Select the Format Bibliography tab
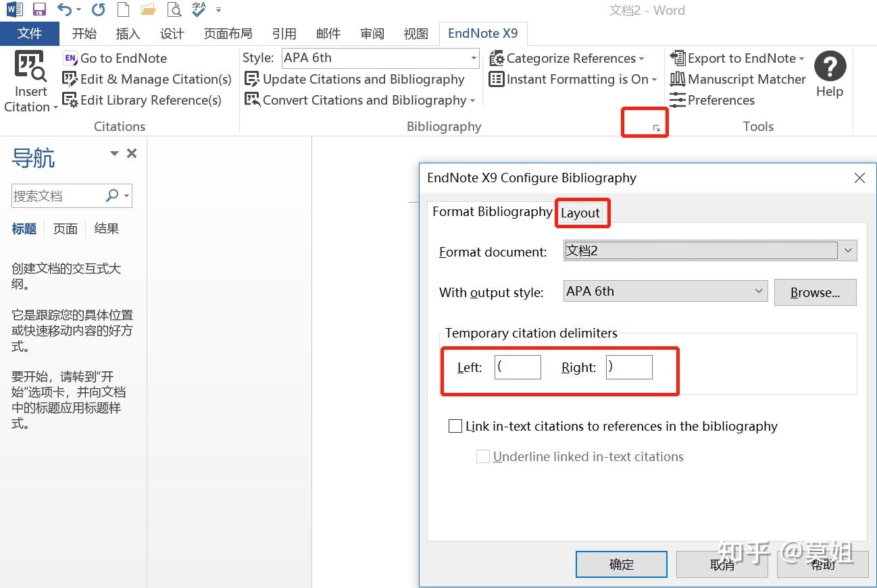877x588 pixels. pos(492,212)
